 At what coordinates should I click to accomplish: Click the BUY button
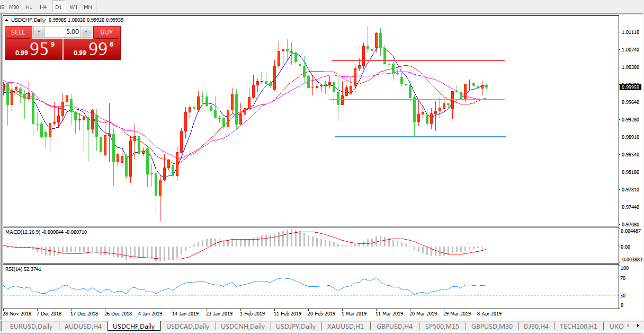106,32
